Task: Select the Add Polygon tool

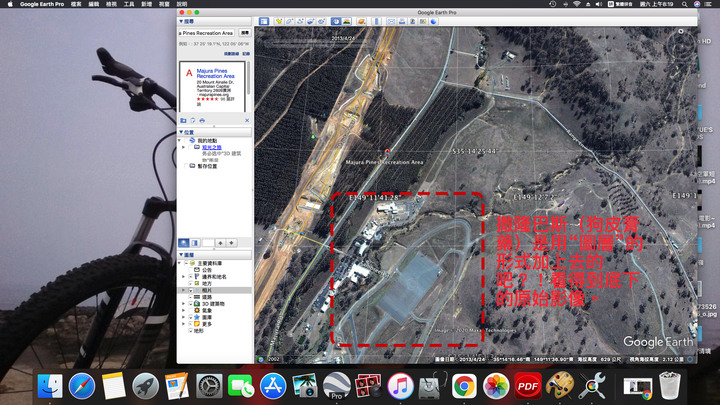Action: tap(290, 21)
